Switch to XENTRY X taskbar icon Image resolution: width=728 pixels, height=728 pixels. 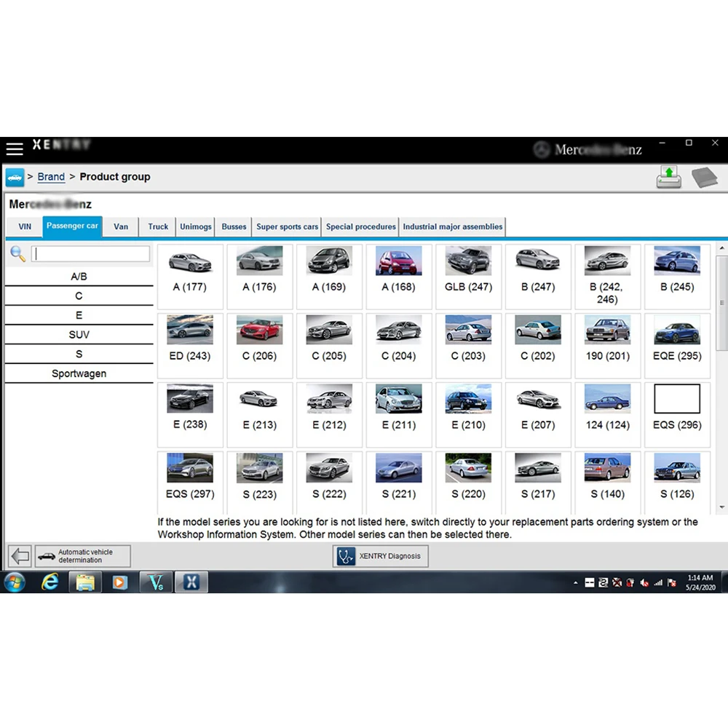191,582
